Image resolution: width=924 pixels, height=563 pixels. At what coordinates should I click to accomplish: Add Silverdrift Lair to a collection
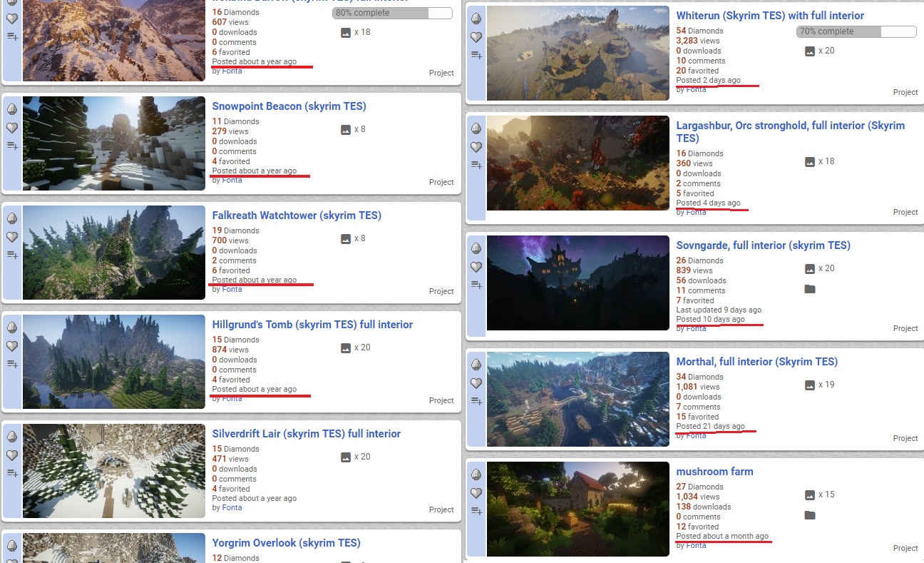pyautogui.click(x=12, y=473)
